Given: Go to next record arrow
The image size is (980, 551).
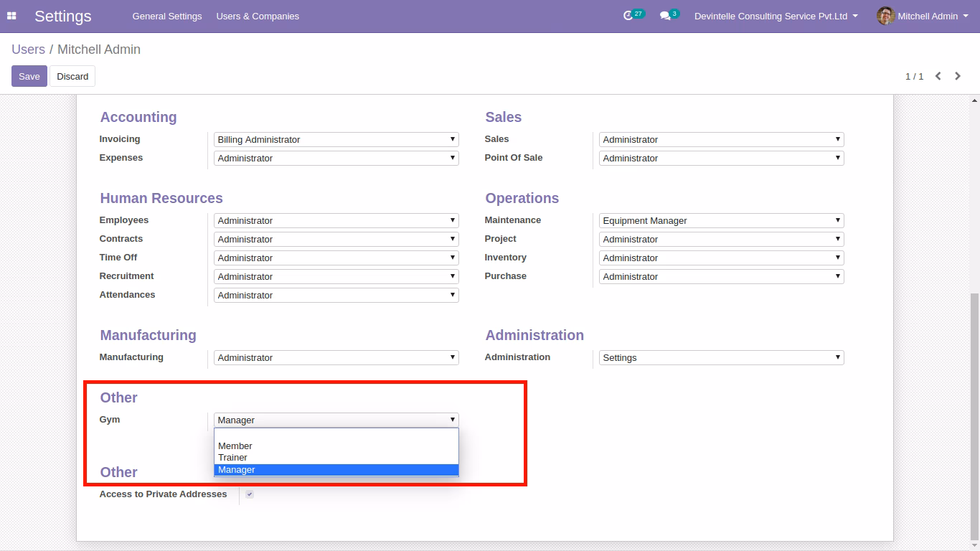Looking at the screenshot, I should coord(958,76).
